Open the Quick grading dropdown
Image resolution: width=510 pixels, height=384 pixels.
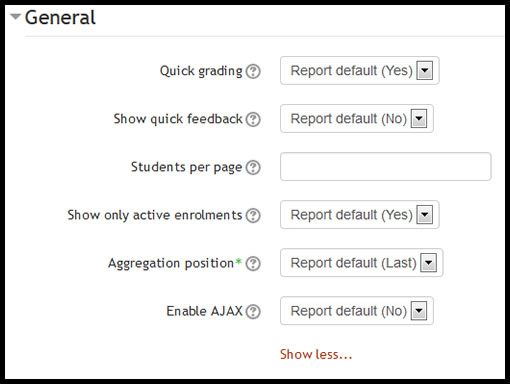tap(360, 71)
